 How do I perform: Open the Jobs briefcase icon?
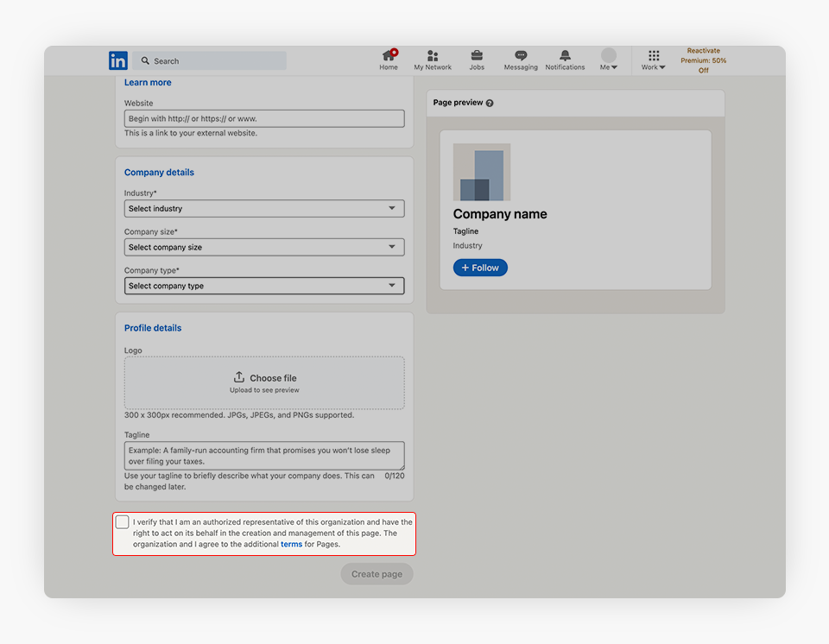coord(477,56)
